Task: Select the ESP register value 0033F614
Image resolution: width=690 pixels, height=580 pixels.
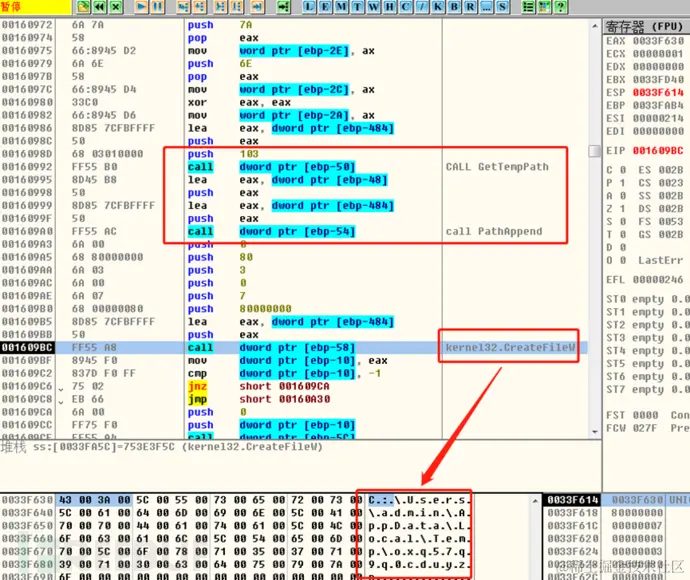Action: (x=658, y=92)
